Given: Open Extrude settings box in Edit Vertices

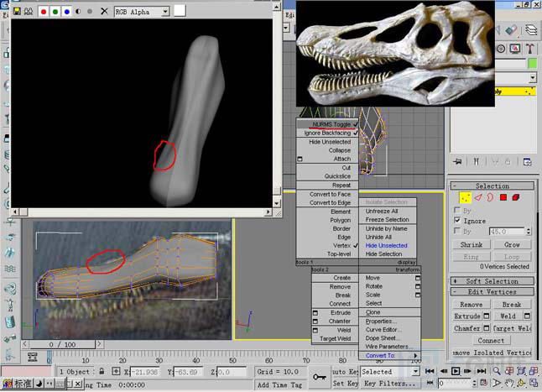Looking at the screenshot, I should (x=487, y=316).
